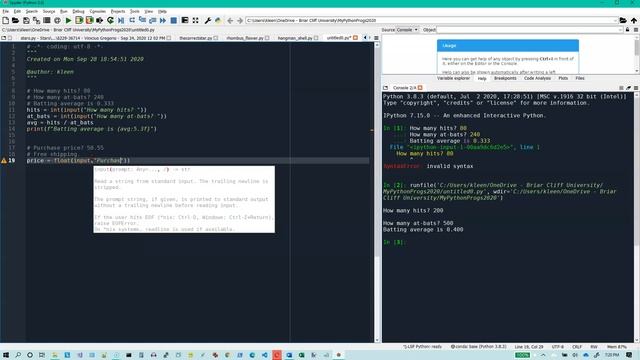Viewport: 640px width, 360px height.
Task: Open the Consoles menu
Action: click(98, 11)
